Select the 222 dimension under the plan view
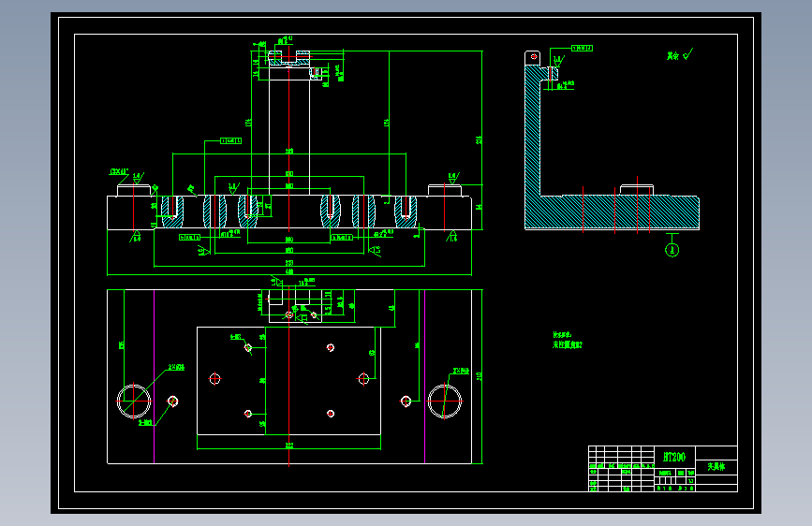The width and height of the screenshot is (812, 526). coord(289,445)
